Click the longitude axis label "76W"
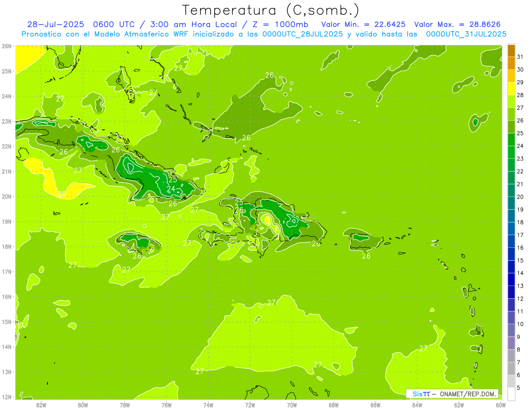 pos(167,404)
